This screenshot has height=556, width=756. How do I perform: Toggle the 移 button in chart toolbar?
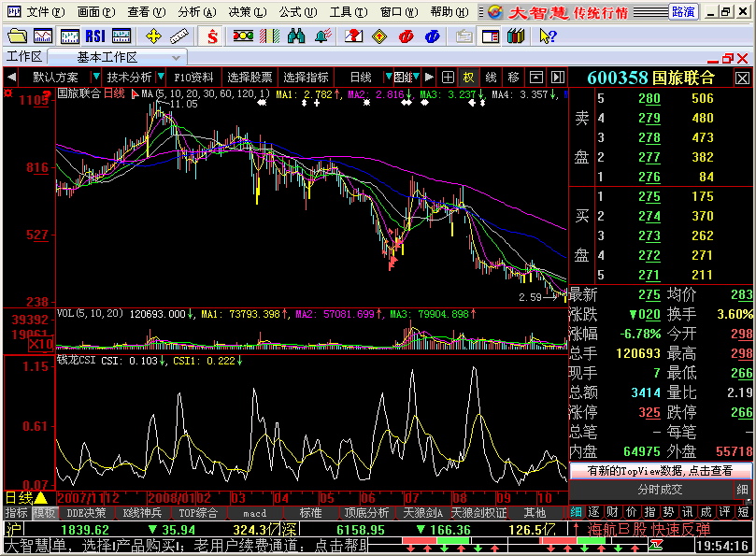[513, 78]
